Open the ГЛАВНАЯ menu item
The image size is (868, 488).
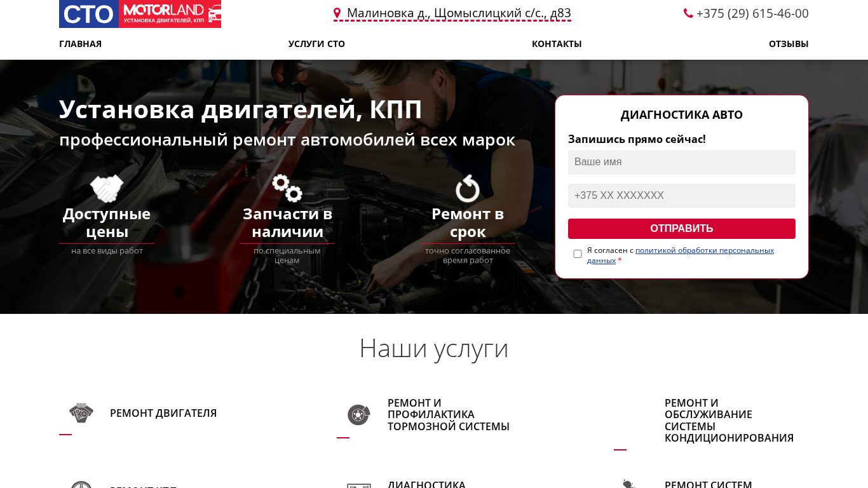[80, 44]
